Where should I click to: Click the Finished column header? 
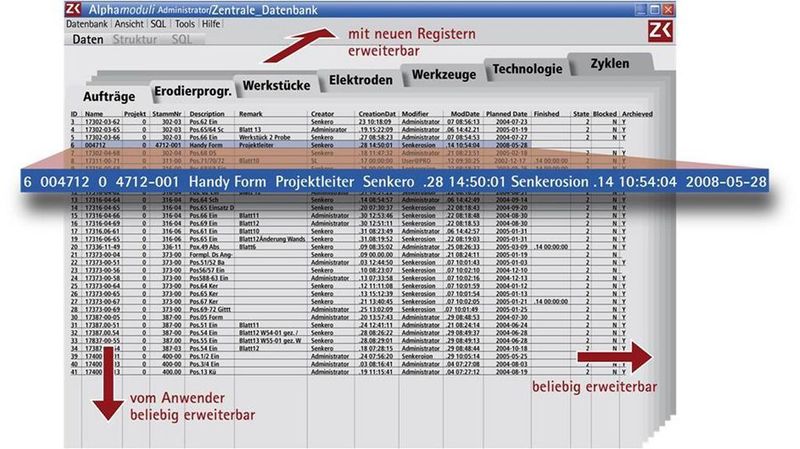pyautogui.click(x=546, y=114)
